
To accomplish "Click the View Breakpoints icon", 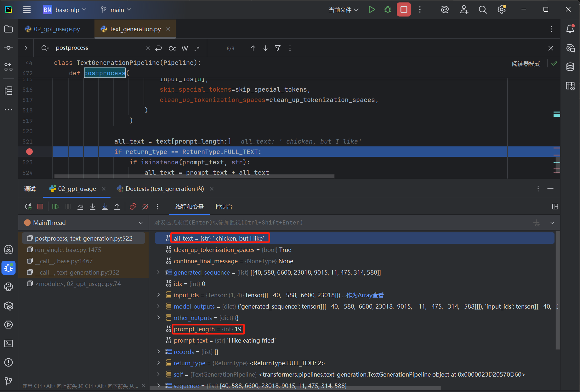I will point(133,207).
